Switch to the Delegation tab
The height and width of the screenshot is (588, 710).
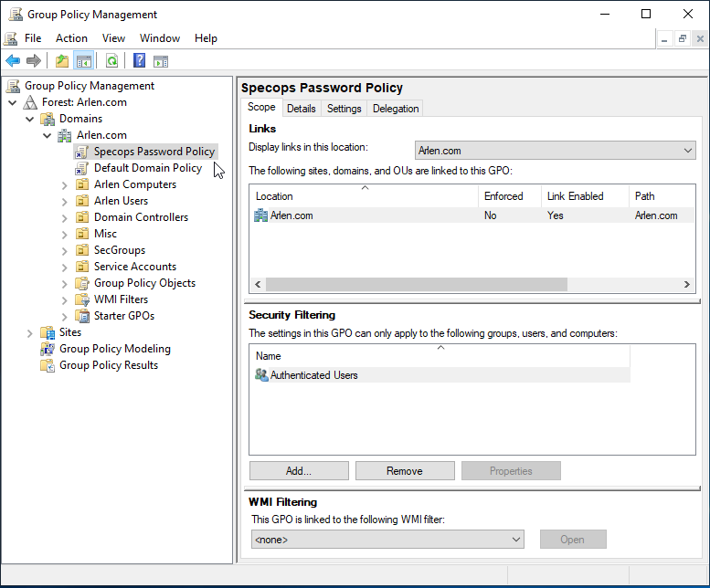coord(396,109)
